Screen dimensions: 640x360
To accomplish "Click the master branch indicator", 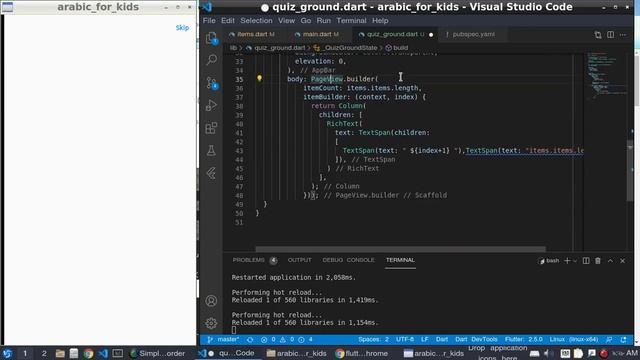I will 223,340.
